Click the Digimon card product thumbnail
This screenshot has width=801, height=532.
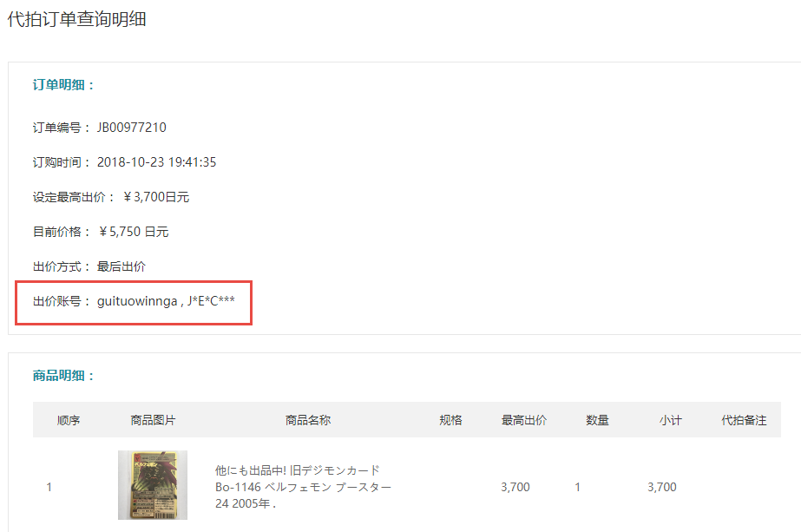pos(152,485)
